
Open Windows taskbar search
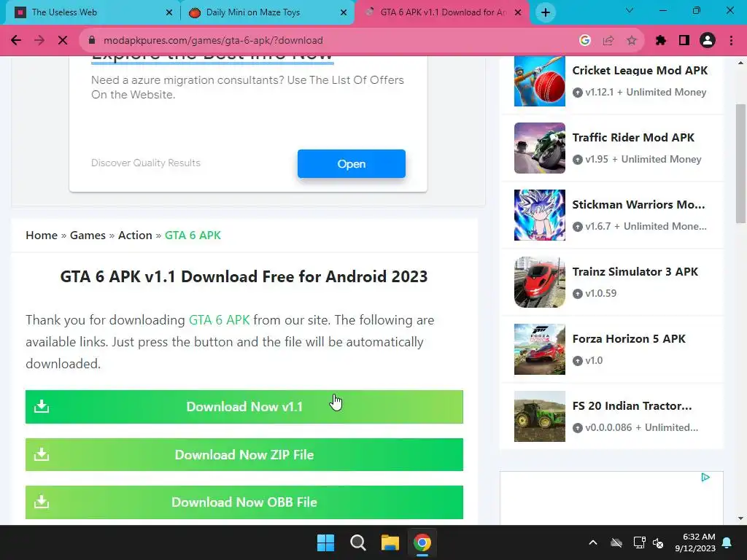pyautogui.click(x=357, y=542)
